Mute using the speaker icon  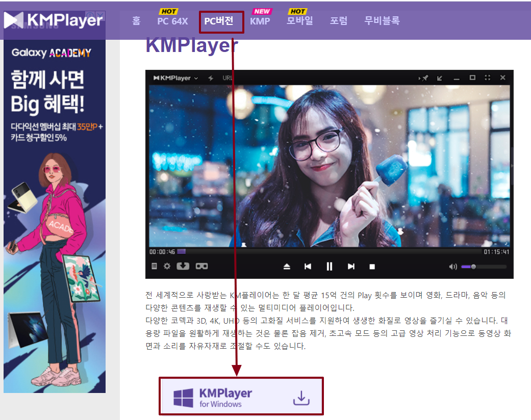click(x=453, y=267)
